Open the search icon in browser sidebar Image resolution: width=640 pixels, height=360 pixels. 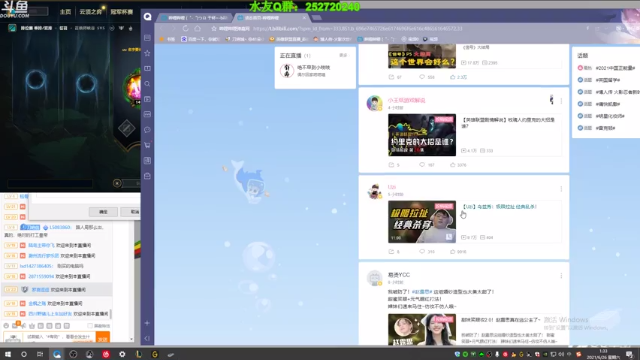pyautogui.click(x=147, y=84)
